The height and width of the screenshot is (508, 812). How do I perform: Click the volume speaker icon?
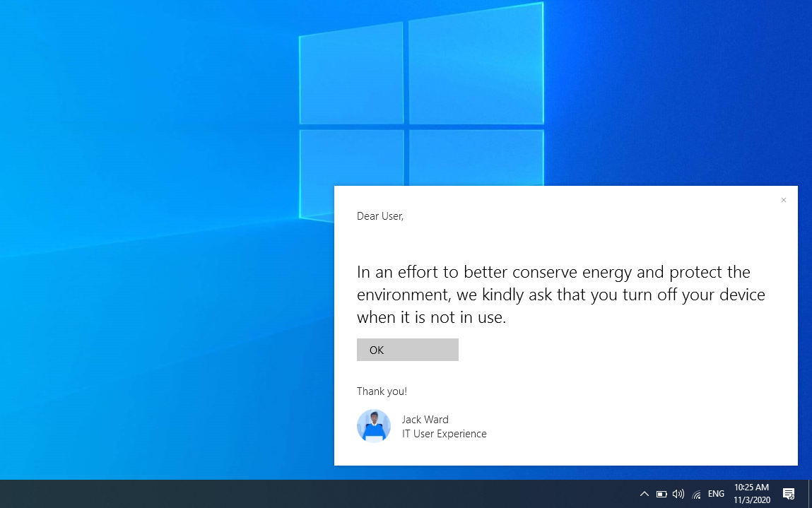[678, 494]
